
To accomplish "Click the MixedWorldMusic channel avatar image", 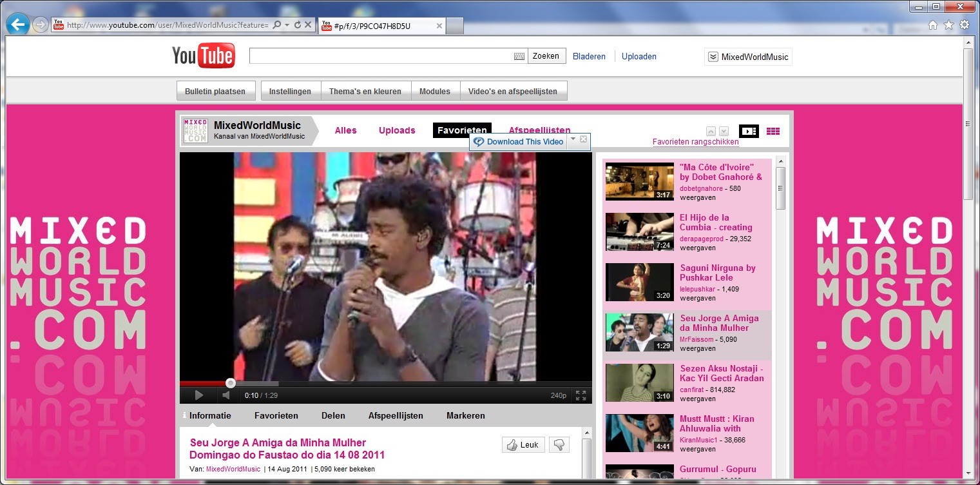I will [195, 130].
